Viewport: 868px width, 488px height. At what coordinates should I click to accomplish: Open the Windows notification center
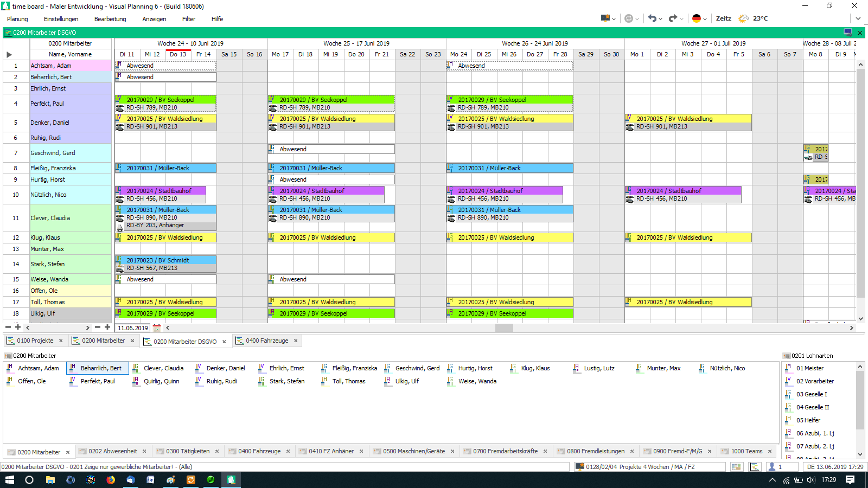850,480
